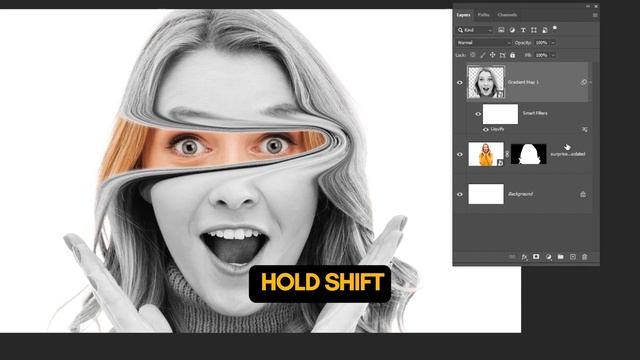
Task: Open the Normal blend mode dropdown
Action: click(483, 42)
